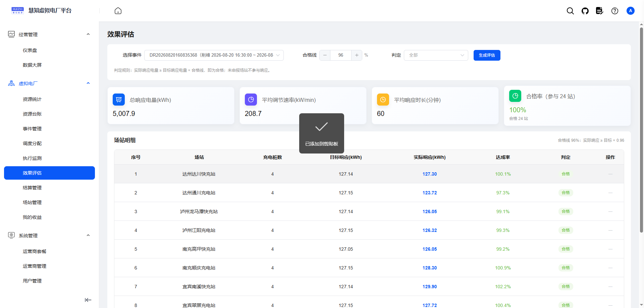This screenshot has width=644, height=308.
Task: Open 数据大屏 menu item
Action: point(49,65)
